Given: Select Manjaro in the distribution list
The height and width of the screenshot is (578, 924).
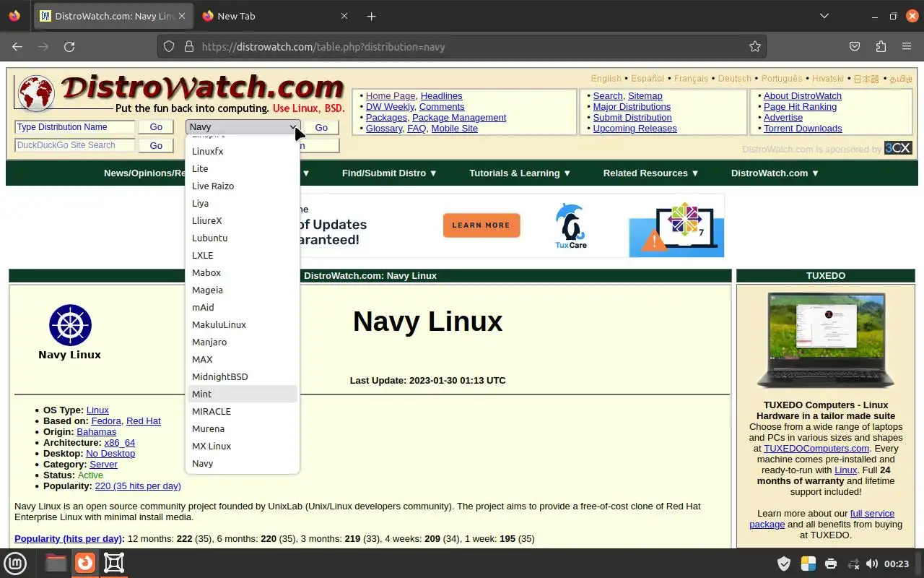Looking at the screenshot, I should (243, 342).
